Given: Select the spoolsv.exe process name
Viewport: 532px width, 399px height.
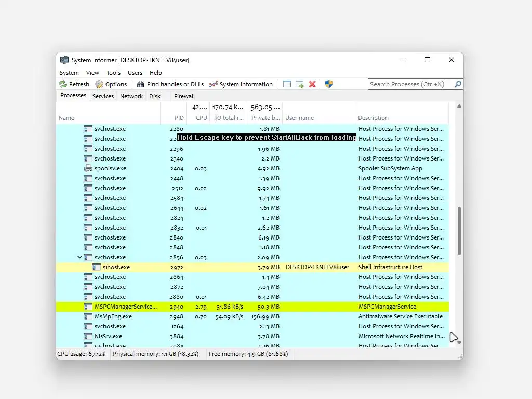Looking at the screenshot, I should 110,168.
